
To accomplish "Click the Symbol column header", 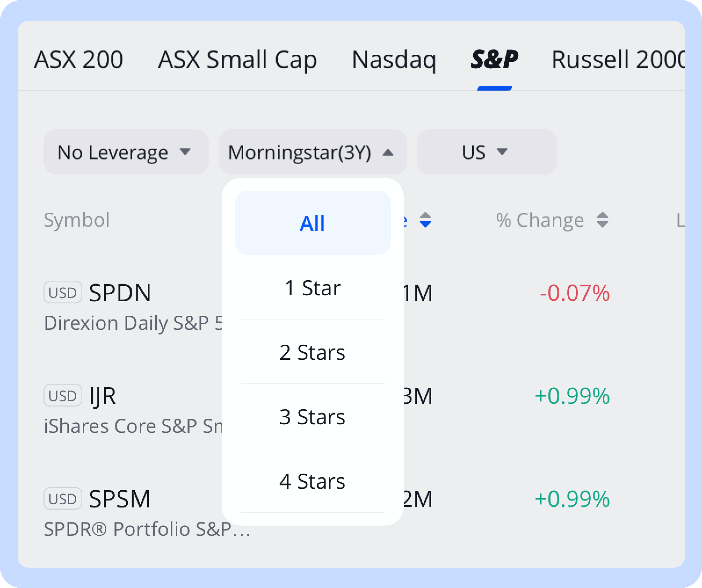I will coord(77,220).
